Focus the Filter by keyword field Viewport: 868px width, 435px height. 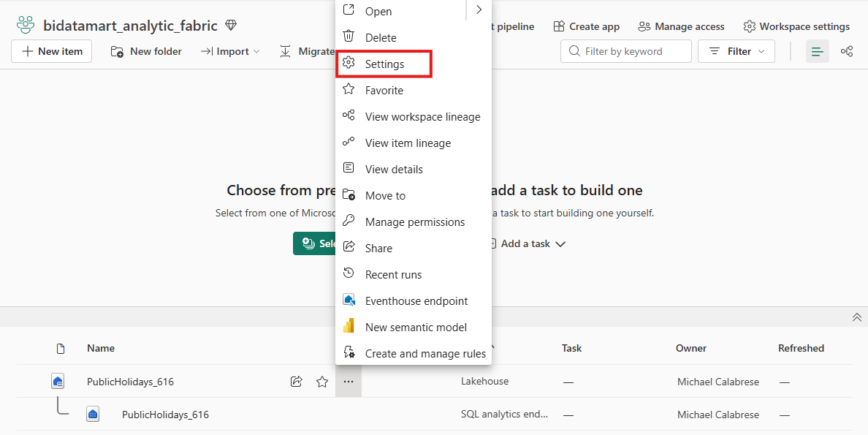[x=626, y=51]
